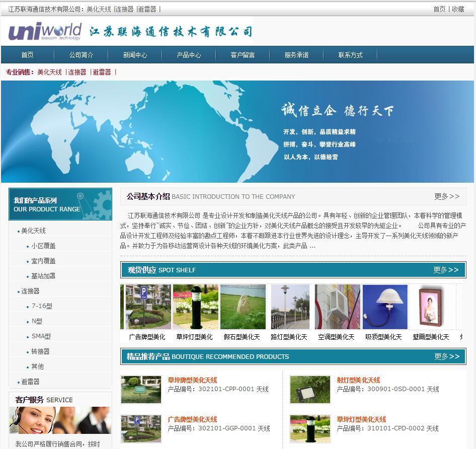Click 壁画型美化天 caption text
Viewport: 476px width, 449px height.
431,337
